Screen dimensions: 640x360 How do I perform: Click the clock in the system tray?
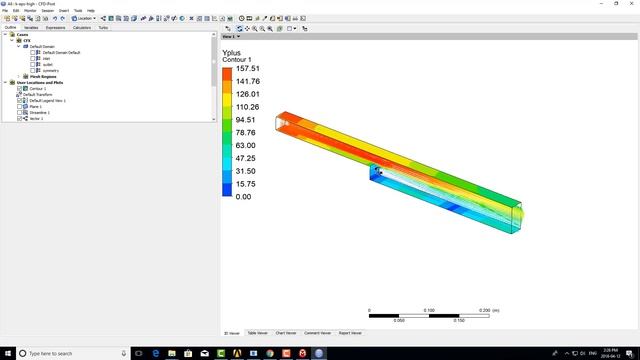click(610, 353)
